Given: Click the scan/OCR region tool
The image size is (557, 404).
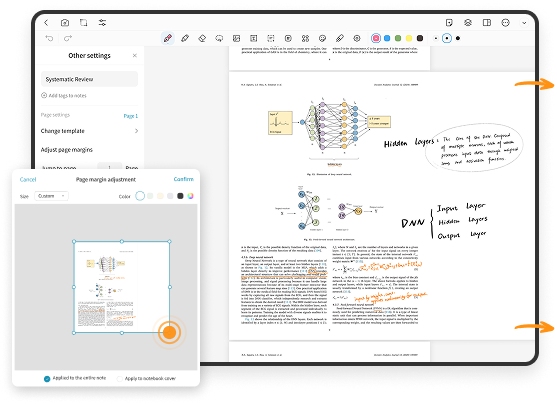Looking at the screenshot, I should point(271,38).
